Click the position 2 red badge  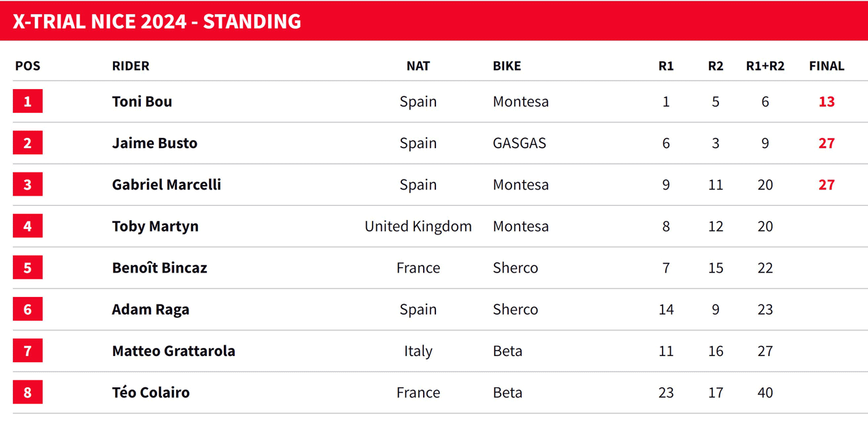coord(27,143)
